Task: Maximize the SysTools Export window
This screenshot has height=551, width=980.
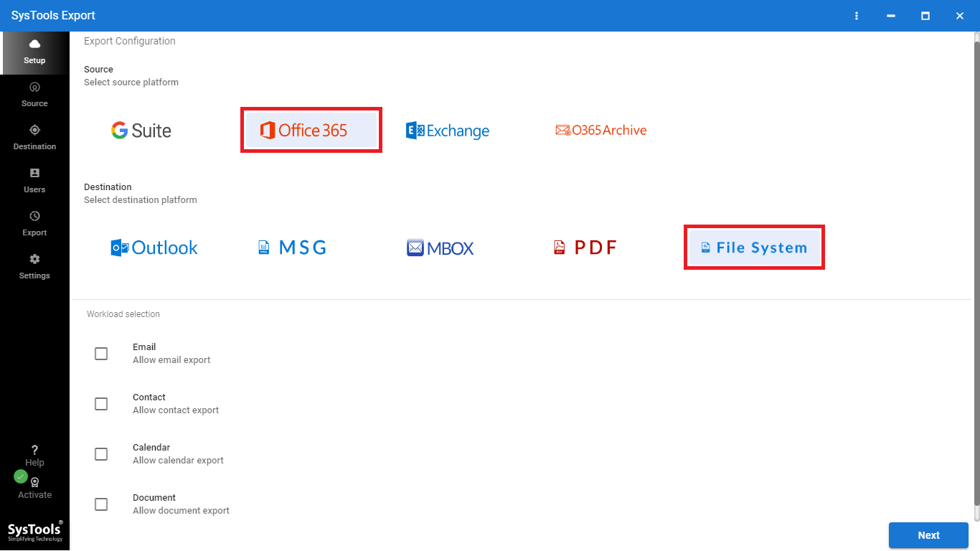Action: coord(925,16)
